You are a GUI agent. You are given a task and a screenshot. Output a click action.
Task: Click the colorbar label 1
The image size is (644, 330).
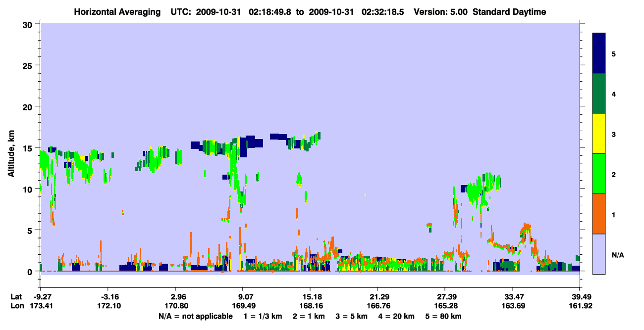coord(614,215)
